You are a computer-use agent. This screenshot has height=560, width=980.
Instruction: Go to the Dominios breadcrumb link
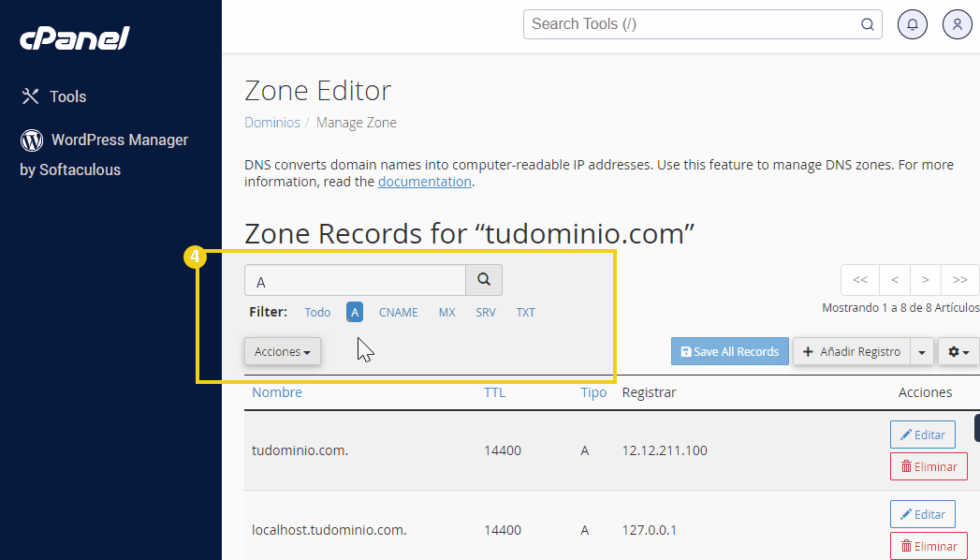click(x=271, y=123)
